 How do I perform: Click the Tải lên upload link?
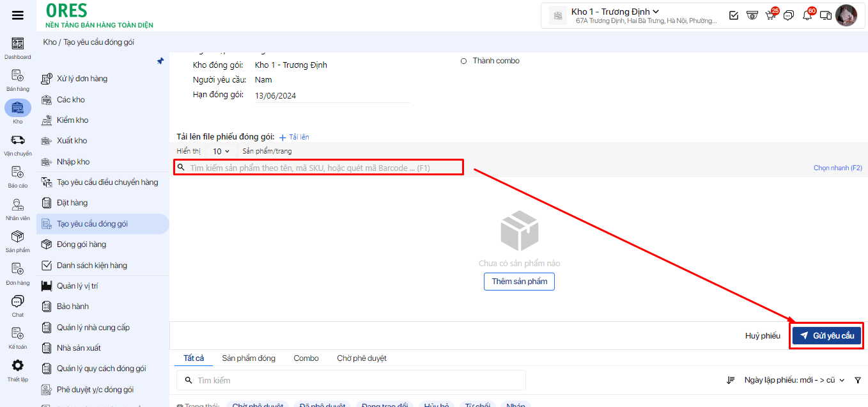[294, 137]
